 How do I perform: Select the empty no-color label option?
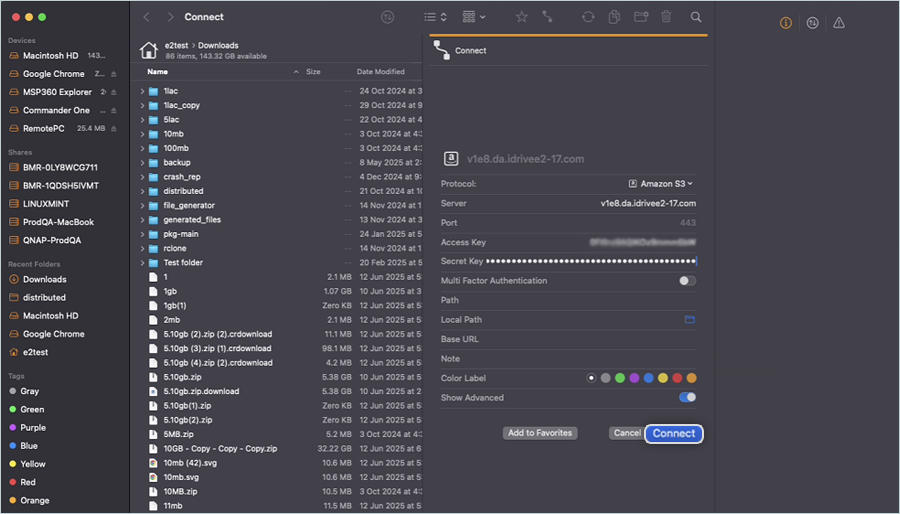coord(591,378)
